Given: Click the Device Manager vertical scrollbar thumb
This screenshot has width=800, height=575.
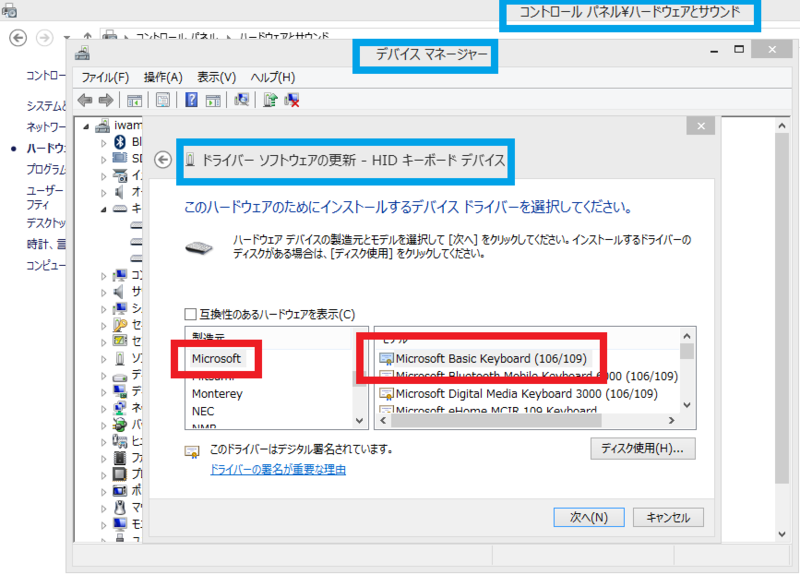Looking at the screenshot, I should 782,309.
